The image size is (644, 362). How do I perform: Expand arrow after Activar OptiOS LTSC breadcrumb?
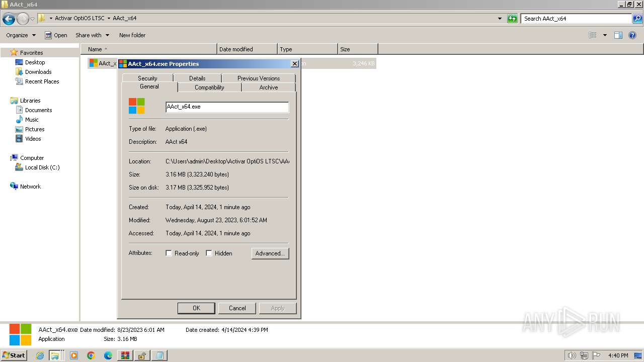coord(109,19)
